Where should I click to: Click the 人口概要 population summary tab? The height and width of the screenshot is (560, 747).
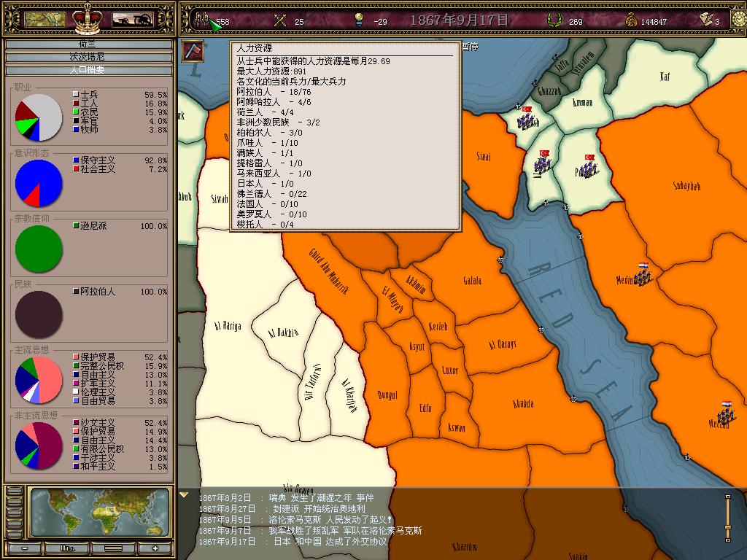point(88,70)
